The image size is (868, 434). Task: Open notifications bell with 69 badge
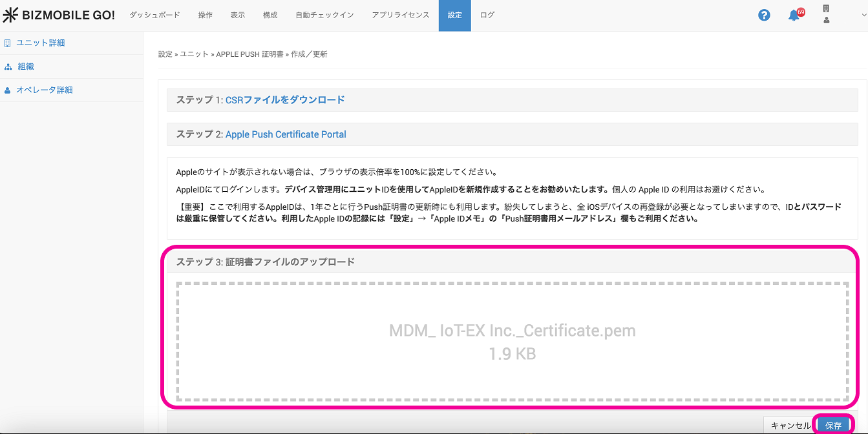tap(794, 15)
